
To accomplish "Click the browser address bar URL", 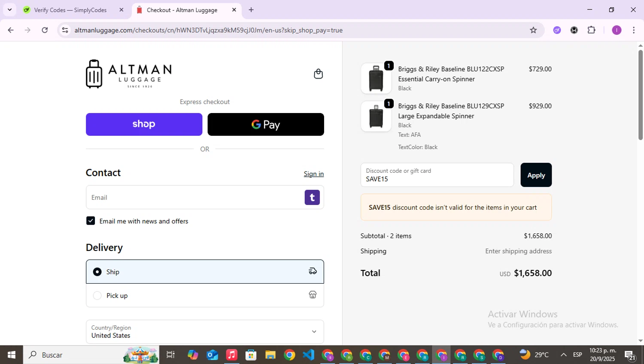I will pos(209,30).
